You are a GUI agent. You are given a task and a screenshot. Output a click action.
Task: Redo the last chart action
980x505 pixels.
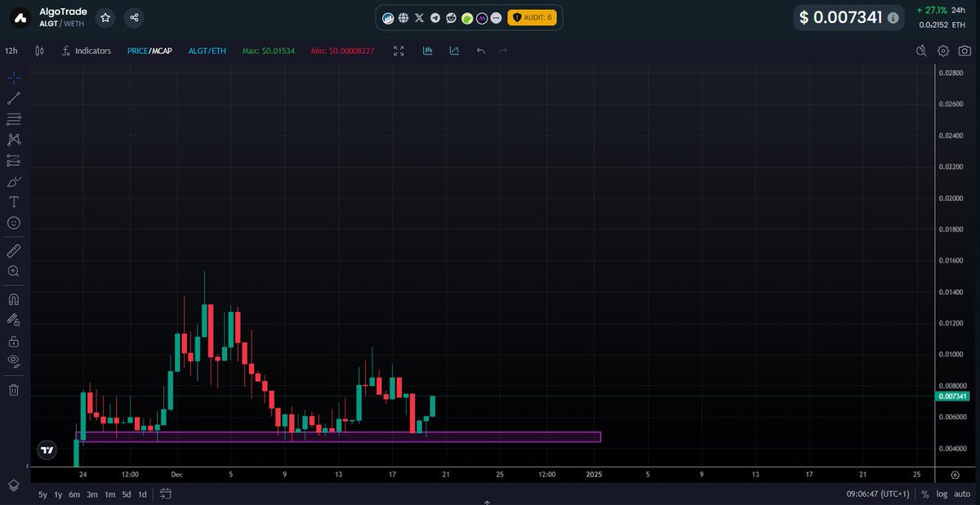tap(503, 51)
